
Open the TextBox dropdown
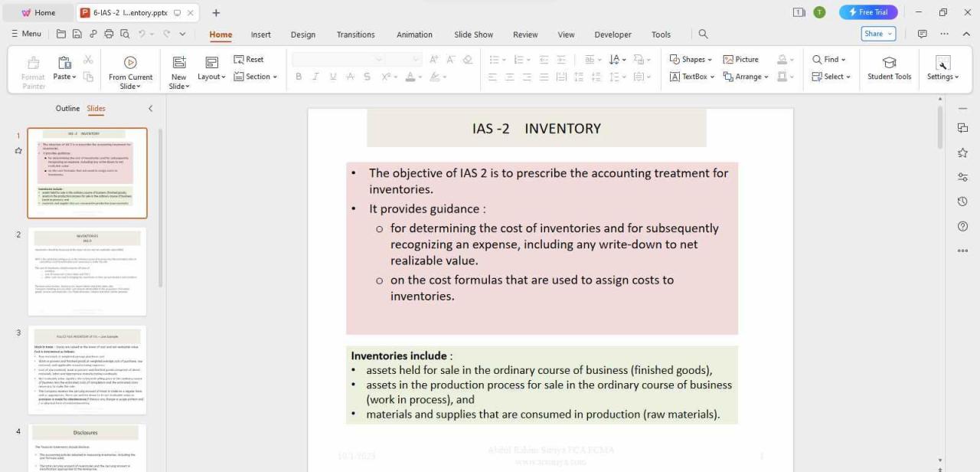tap(692, 77)
